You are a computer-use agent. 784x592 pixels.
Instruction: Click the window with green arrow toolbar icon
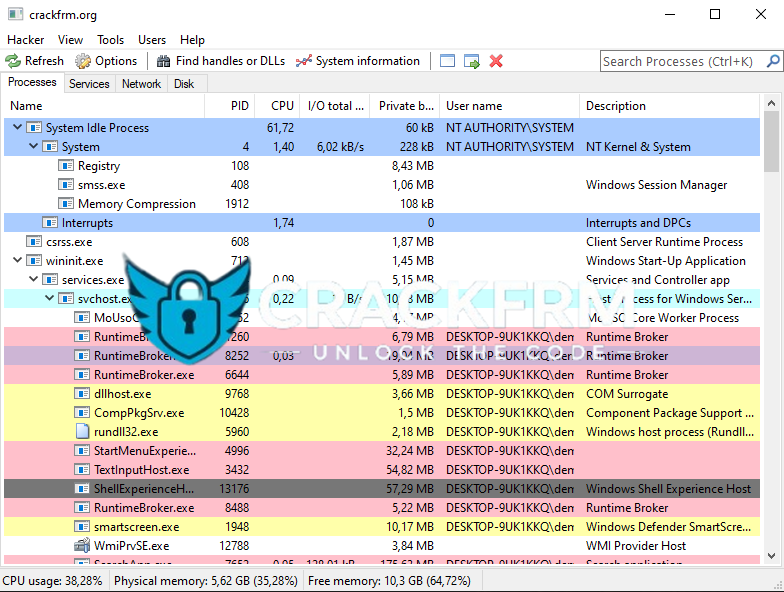[471, 61]
